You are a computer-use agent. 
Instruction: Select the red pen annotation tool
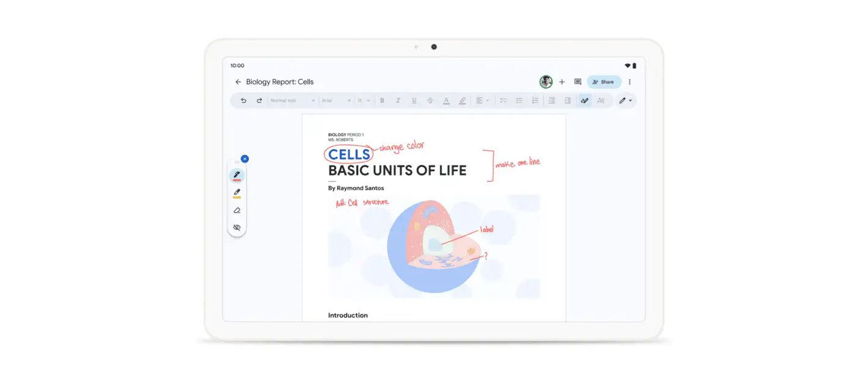click(237, 175)
